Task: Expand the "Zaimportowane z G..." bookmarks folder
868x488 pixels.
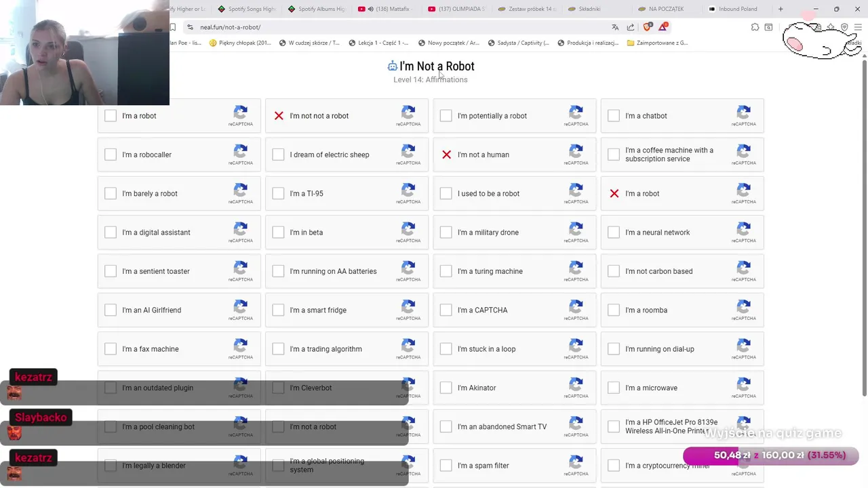Action: tap(658, 43)
